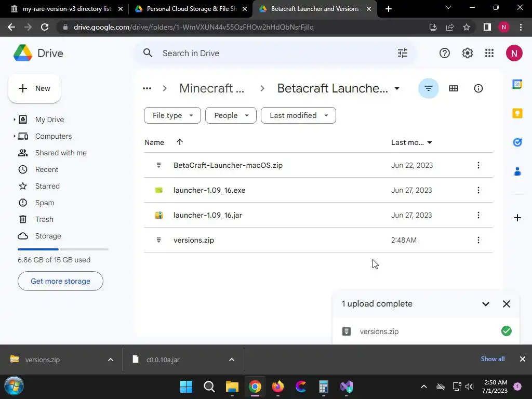Open Google Keep side panel
This screenshot has width=532, height=399.
(517, 113)
